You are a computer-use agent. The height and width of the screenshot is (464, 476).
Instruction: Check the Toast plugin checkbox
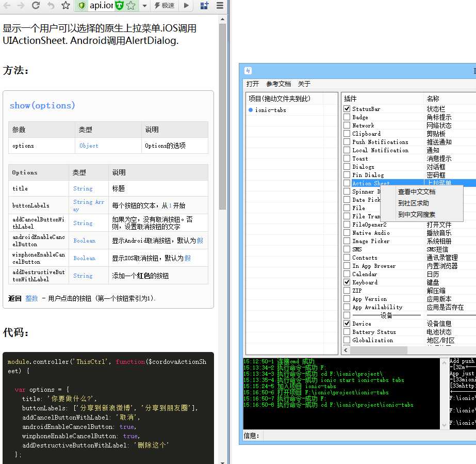tap(347, 158)
